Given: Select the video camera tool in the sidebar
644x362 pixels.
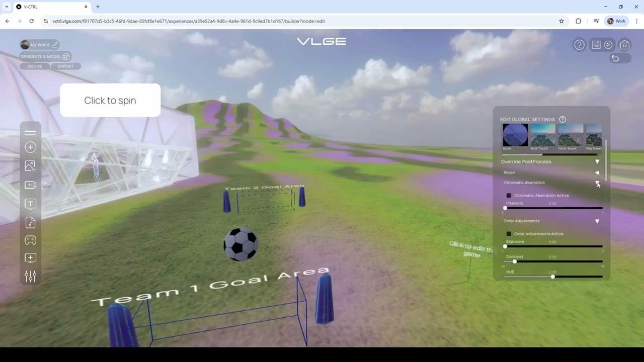Looking at the screenshot, I should (x=30, y=185).
